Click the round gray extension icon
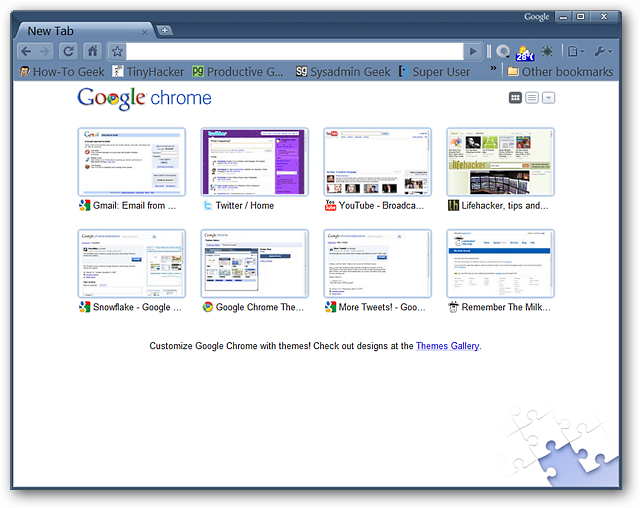640x508 pixels. click(x=503, y=51)
